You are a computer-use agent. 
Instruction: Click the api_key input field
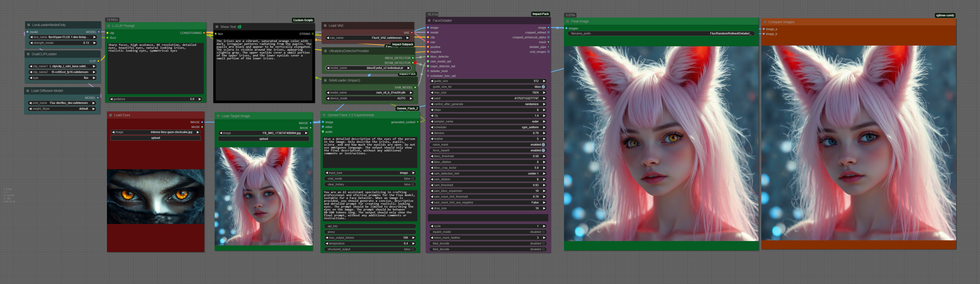point(370,226)
